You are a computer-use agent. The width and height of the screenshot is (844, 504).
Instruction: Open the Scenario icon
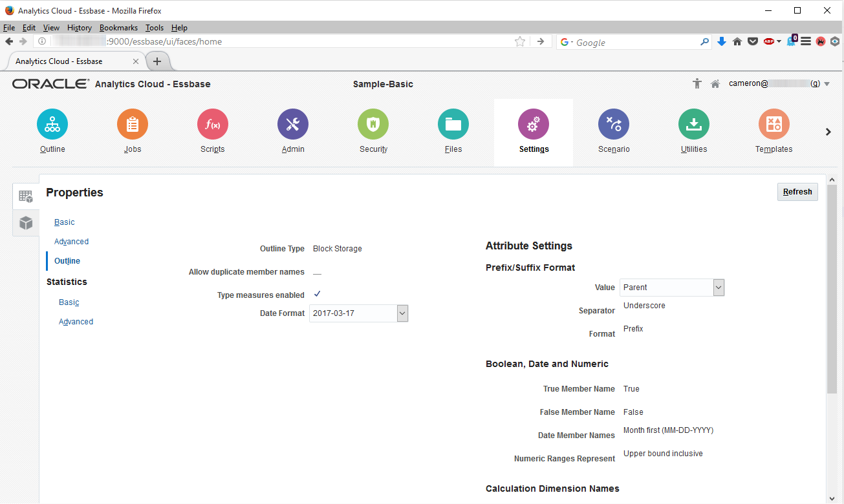click(614, 124)
